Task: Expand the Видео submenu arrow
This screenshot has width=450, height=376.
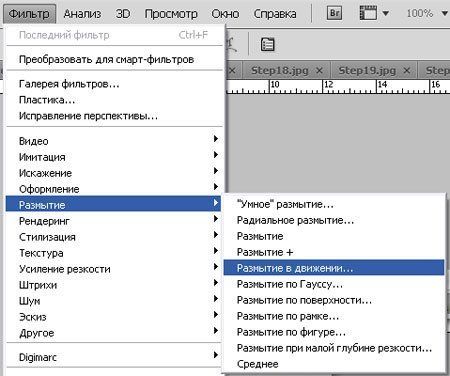Action: 216,138
